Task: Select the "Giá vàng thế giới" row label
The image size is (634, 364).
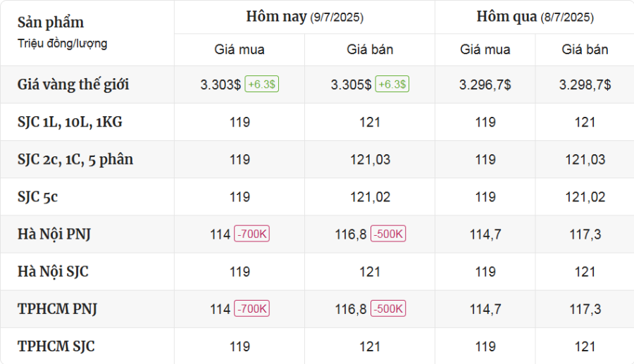Action: coord(73,84)
